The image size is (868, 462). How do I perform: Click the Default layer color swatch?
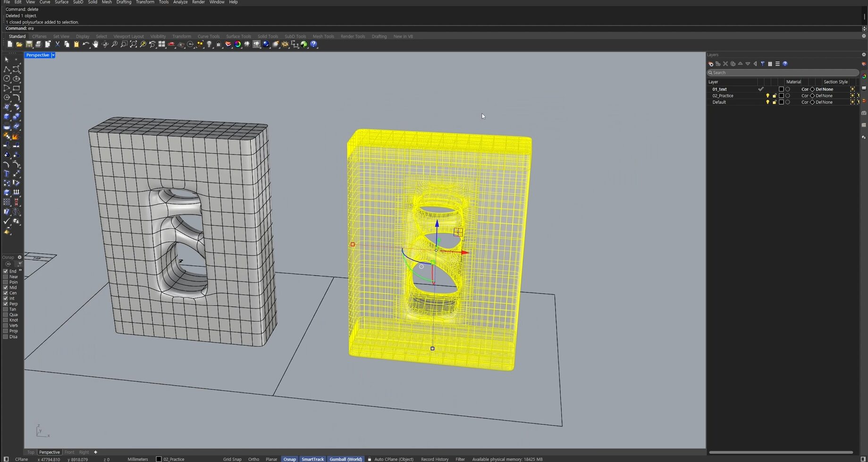(x=781, y=102)
